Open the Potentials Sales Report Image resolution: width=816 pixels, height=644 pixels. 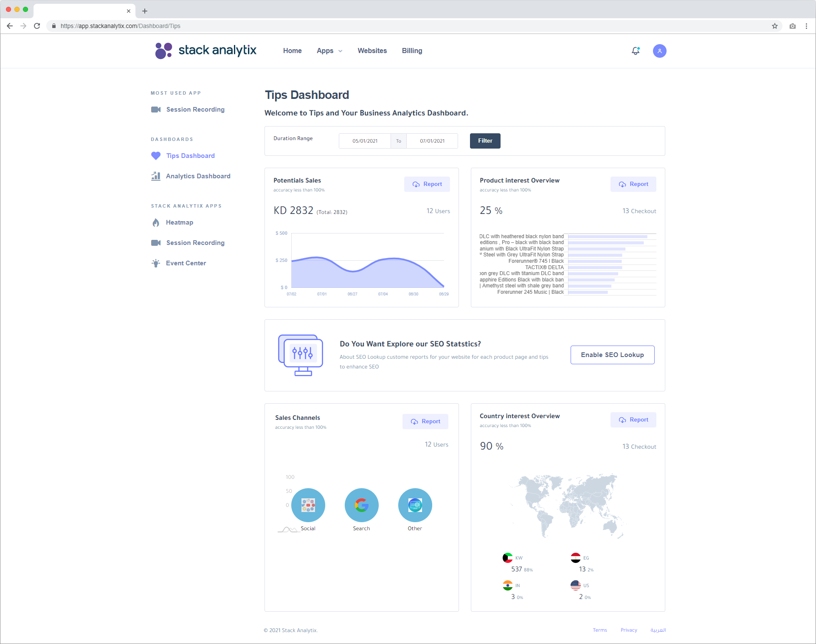tap(427, 184)
